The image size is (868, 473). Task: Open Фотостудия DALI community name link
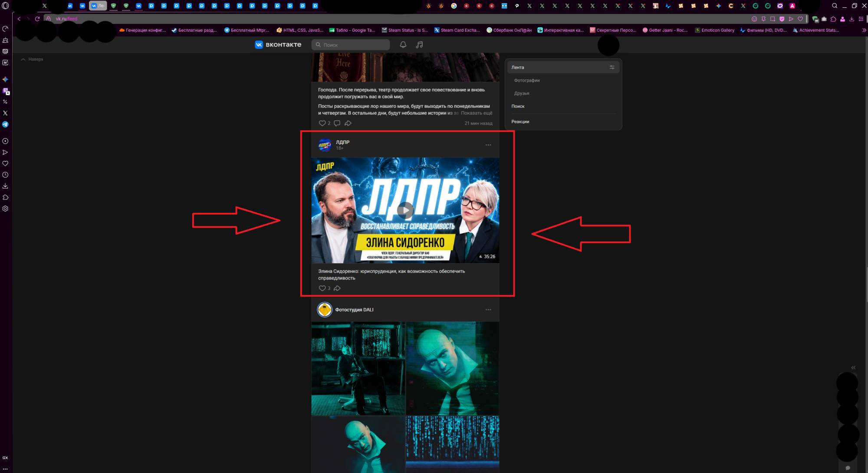point(354,310)
